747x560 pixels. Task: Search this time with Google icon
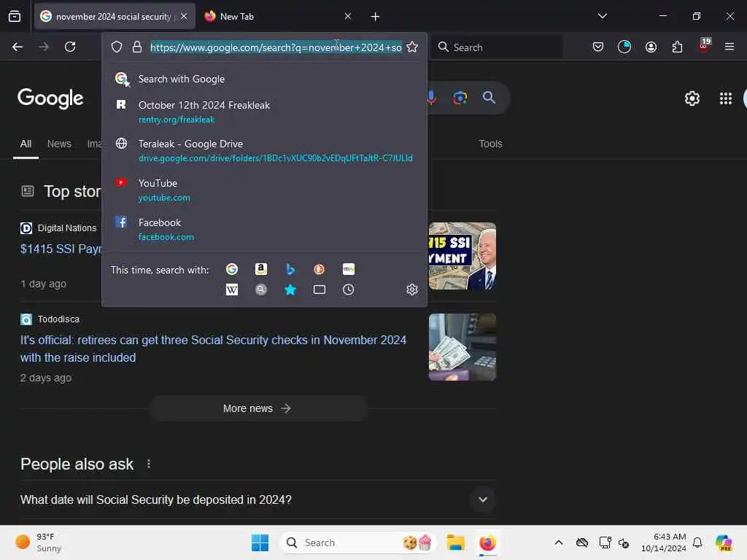pos(232,269)
